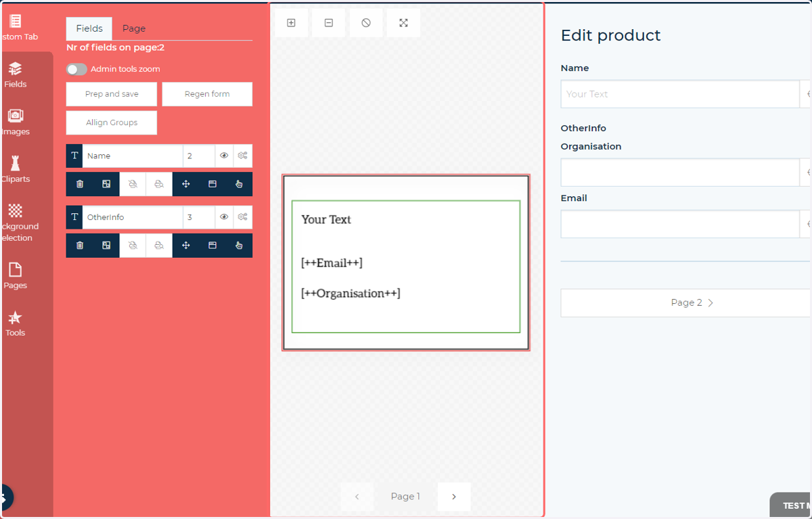Click the Name field label input

133,156
